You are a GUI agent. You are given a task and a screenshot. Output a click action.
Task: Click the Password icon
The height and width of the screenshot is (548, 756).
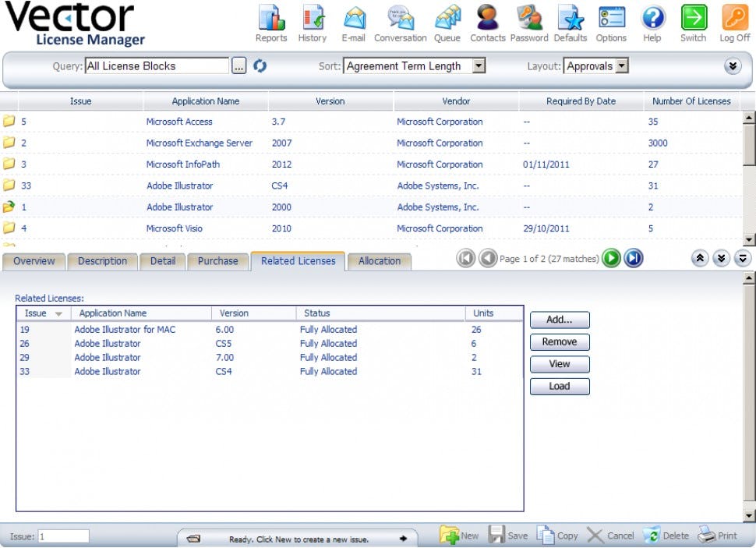click(529, 19)
